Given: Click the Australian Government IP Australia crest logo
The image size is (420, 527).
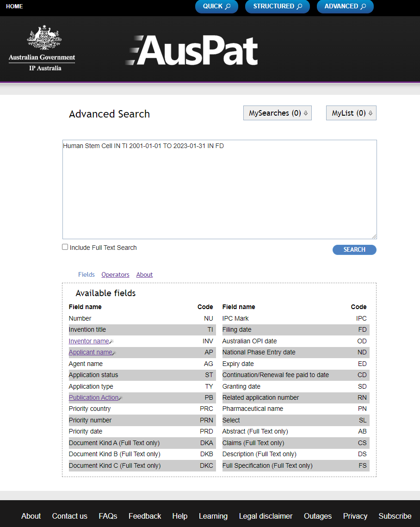Looking at the screenshot, I should click(x=42, y=48).
